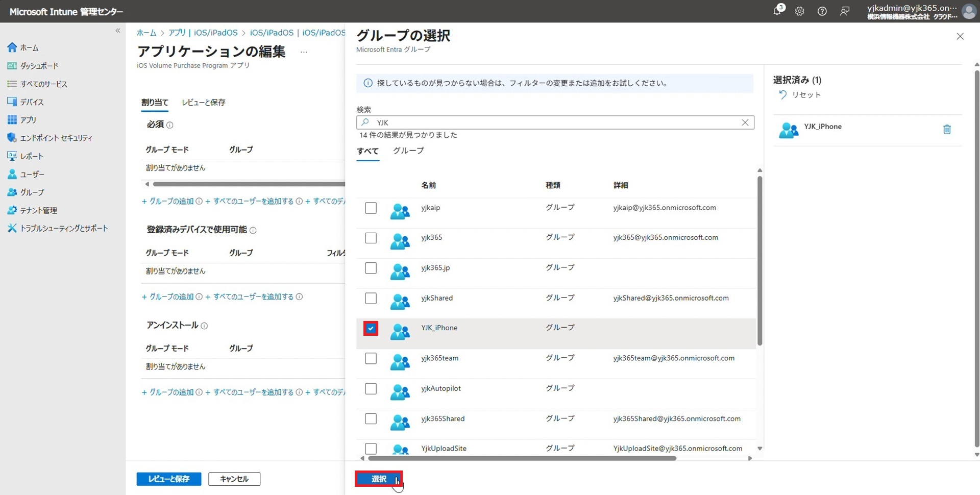980x495 pixels.
Task: Click the help question mark icon
Action: [822, 11]
